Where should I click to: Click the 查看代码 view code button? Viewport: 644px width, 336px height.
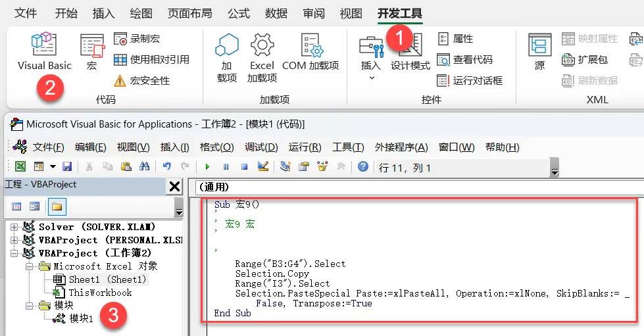pos(465,60)
